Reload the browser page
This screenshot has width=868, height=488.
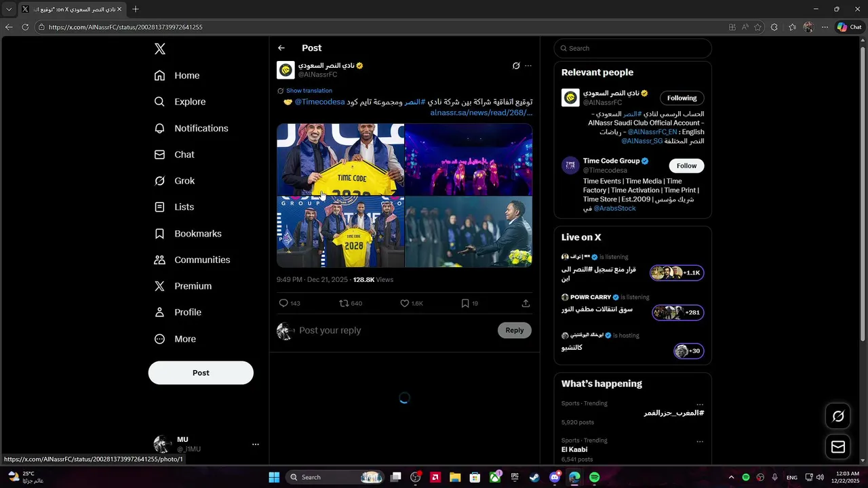[25, 27]
